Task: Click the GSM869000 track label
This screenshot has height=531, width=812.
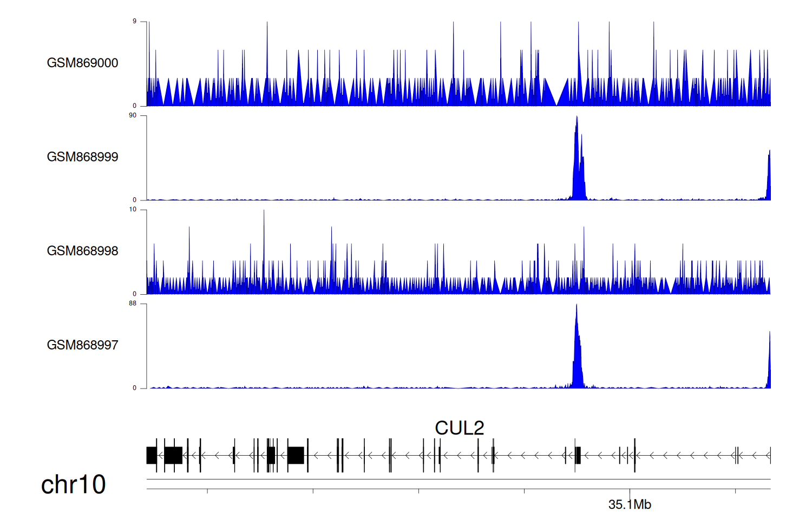Action: coord(82,63)
